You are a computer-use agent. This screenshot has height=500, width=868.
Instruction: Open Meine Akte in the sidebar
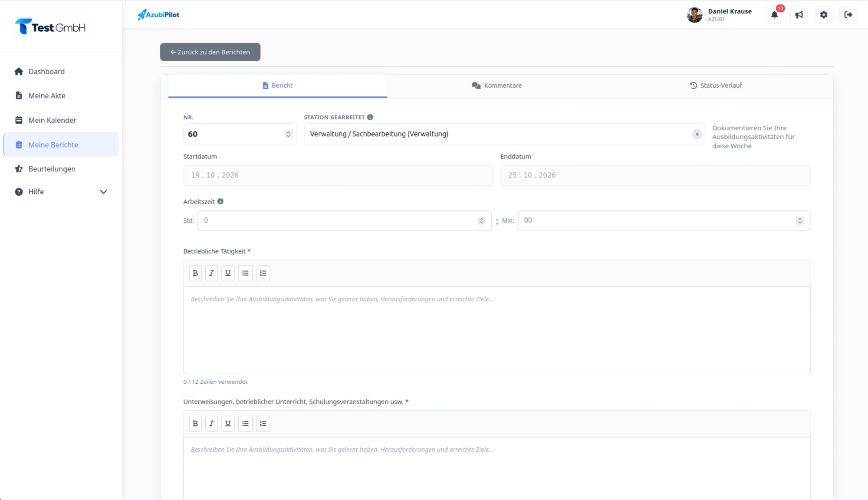pyautogui.click(x=61, y=95)
